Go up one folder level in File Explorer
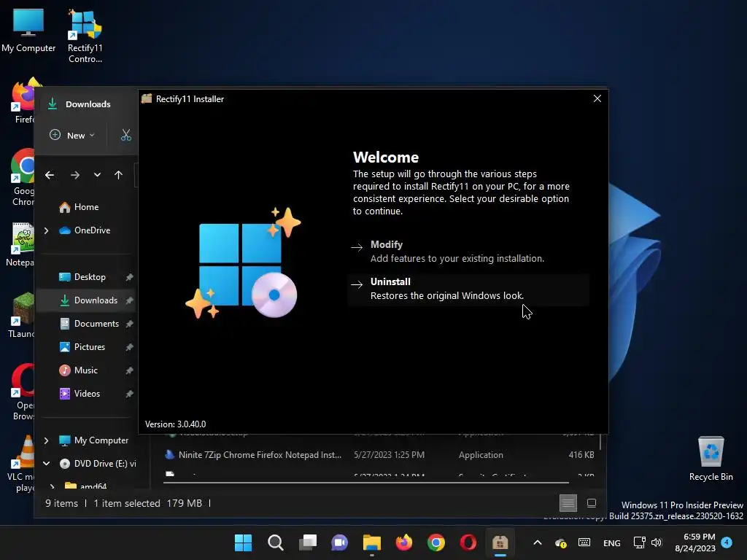Image resolution: width=747 pixels, height=560 pixels. point(119,175)
